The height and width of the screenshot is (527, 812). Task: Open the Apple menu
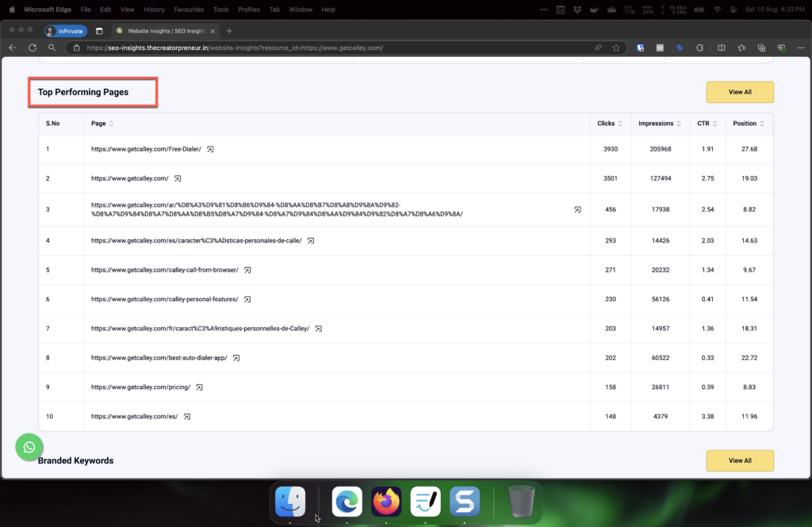tap(12, 10)
